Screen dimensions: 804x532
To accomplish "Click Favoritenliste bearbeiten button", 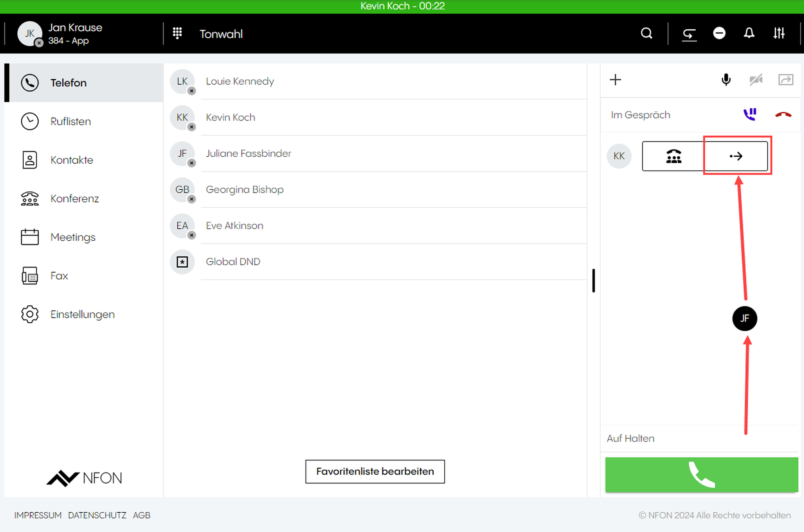I will click(375, 471).
